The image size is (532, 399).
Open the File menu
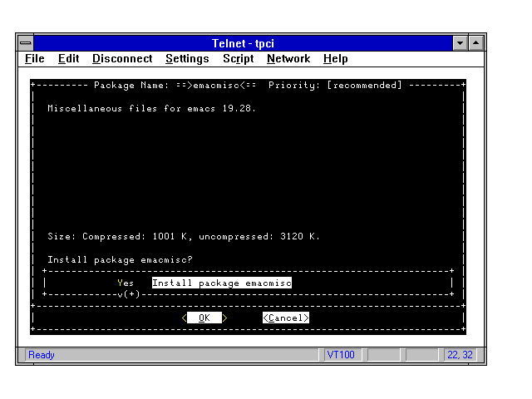click(x=35, y=59)
